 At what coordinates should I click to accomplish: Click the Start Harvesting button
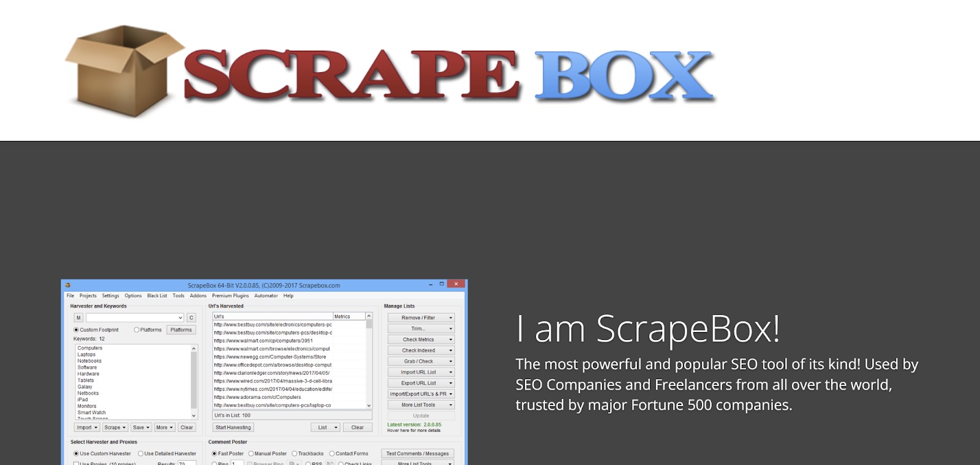click(233, 427)
